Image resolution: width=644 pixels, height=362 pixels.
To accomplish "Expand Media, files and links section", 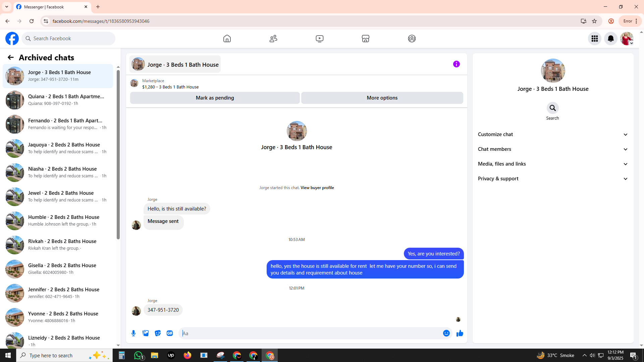I will click(x=553, y=164).
